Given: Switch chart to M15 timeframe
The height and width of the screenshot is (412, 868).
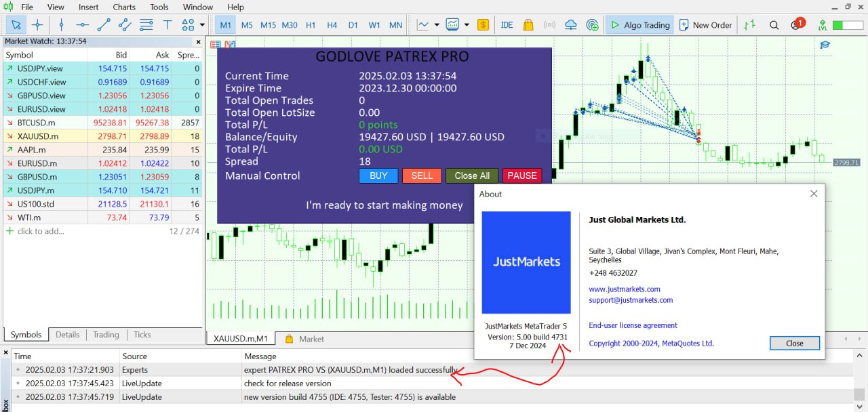Looking at the screenshot, I should [x=268, y=25].
